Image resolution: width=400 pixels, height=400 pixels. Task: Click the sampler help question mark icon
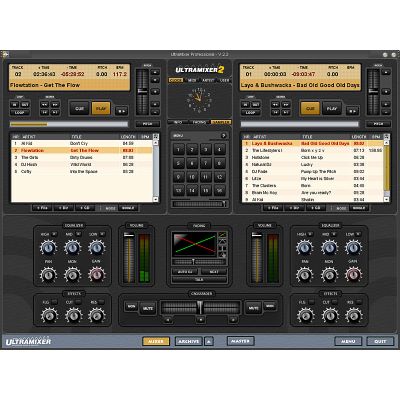coord(224,135)
